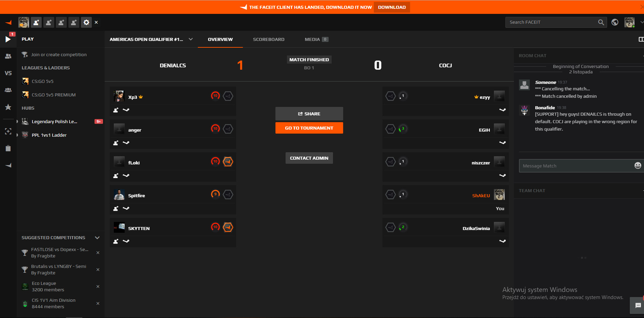
Task: Open the account menu arrow beside the profile avatar
Action: (x=642, y=22)
